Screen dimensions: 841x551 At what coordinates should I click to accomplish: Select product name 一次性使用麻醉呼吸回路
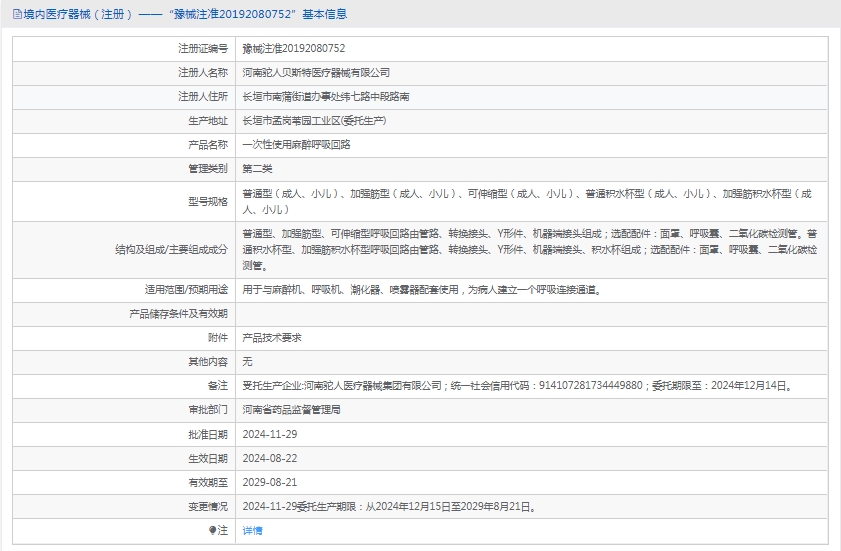coord(296,144)
